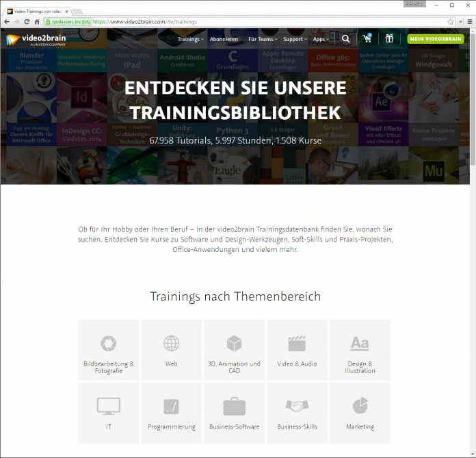Click the gift voucher icon
This screenshot has width=476, height=458.
click(389, 38)
